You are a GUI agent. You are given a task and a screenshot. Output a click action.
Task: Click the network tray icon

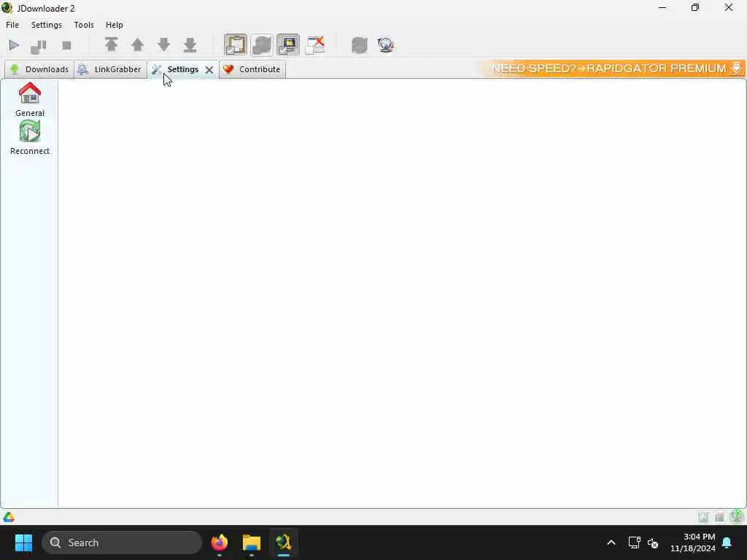(x=634, y=542)
